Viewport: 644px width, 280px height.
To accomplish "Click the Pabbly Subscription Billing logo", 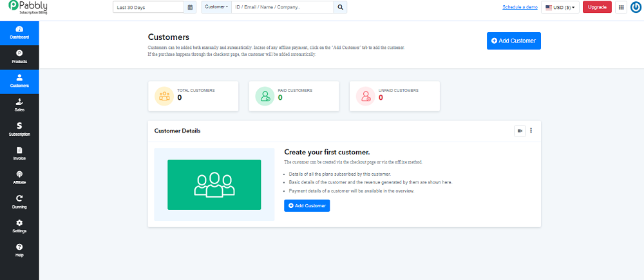I will (28, 7).
